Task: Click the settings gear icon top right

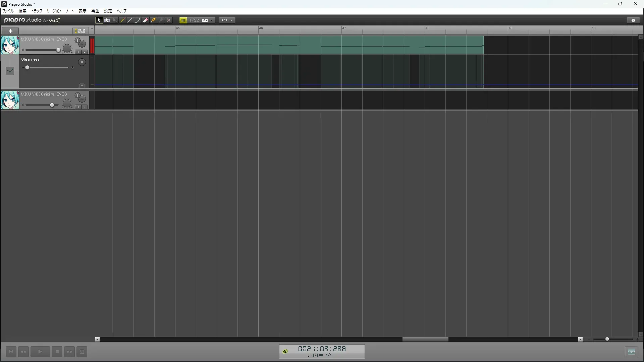Action: (x=633, y=20)
